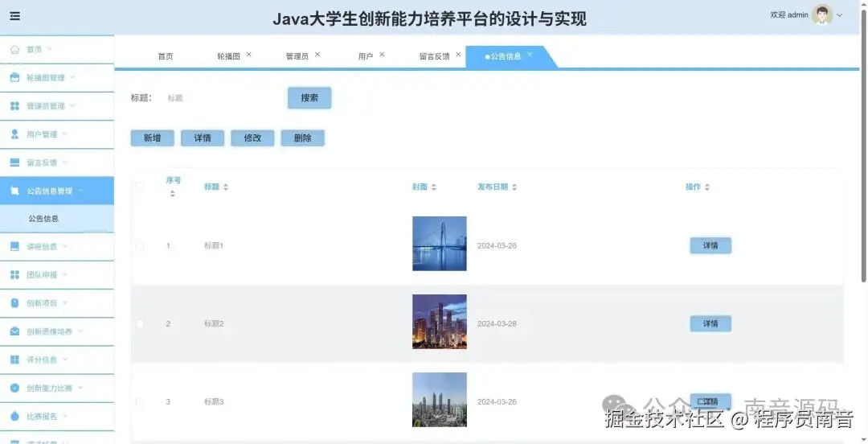
Task: Expand 首页 with its chevron
Action: (x=49, y=49)
